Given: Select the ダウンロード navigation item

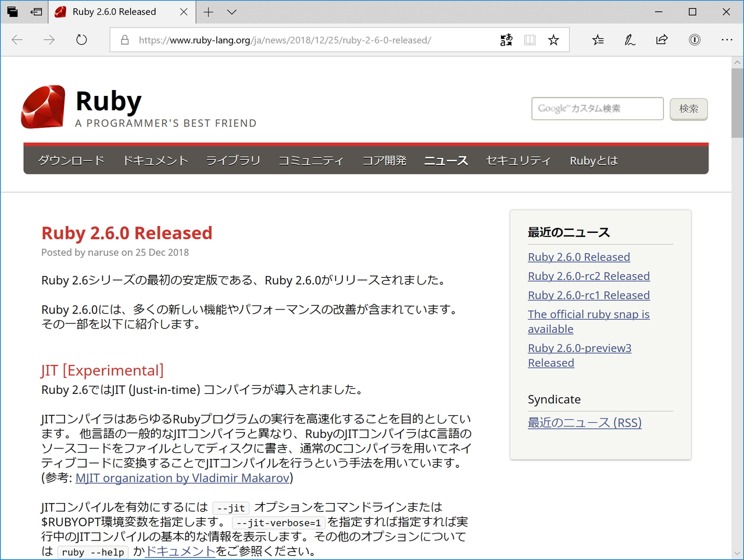Looking at the screenshot, I should click(70, 161).
